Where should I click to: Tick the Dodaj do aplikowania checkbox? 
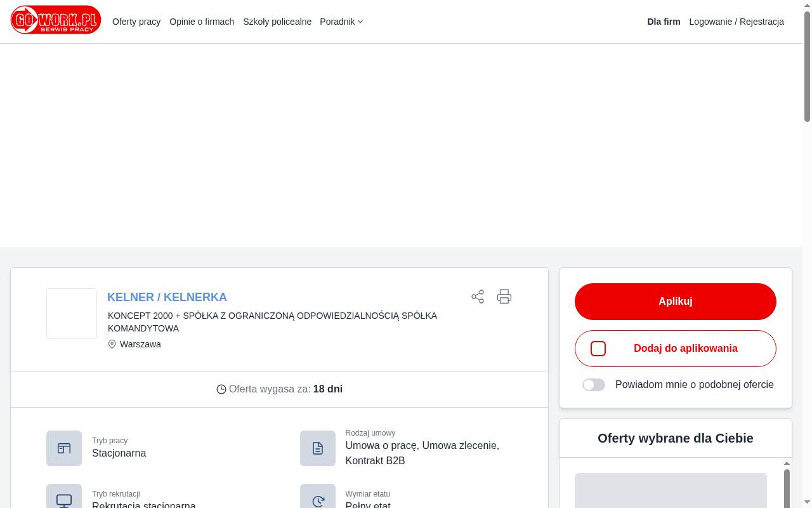click(598, 349)
